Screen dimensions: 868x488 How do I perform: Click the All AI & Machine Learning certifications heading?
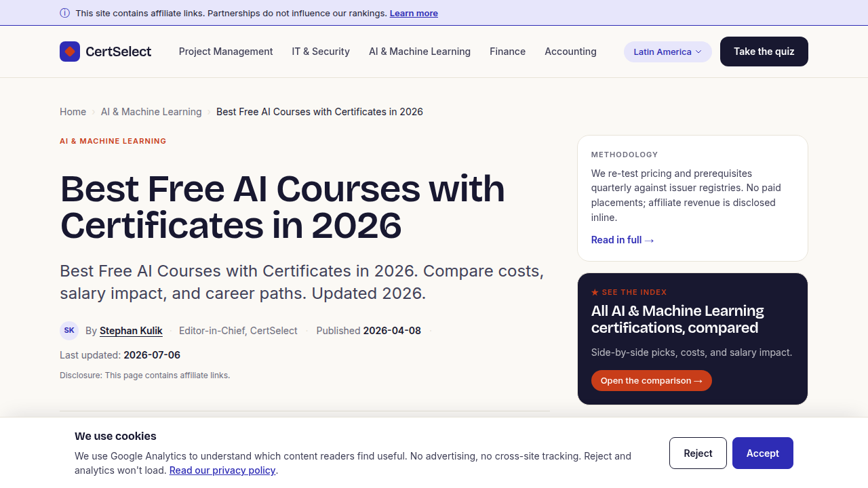(x=677, y=319)
